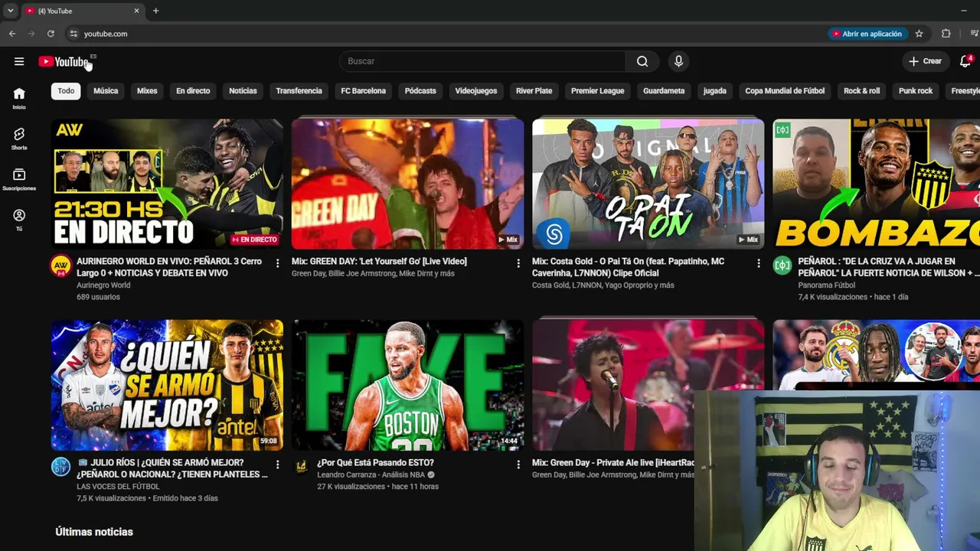The height and width of the screenshot is (551, 980).
Task: Open the Tú profile section
Action: 19,220
